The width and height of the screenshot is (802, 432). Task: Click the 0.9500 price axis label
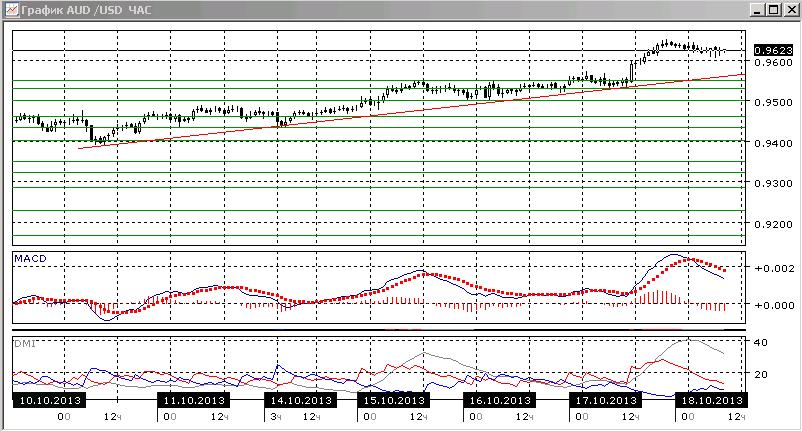point(773,102)
